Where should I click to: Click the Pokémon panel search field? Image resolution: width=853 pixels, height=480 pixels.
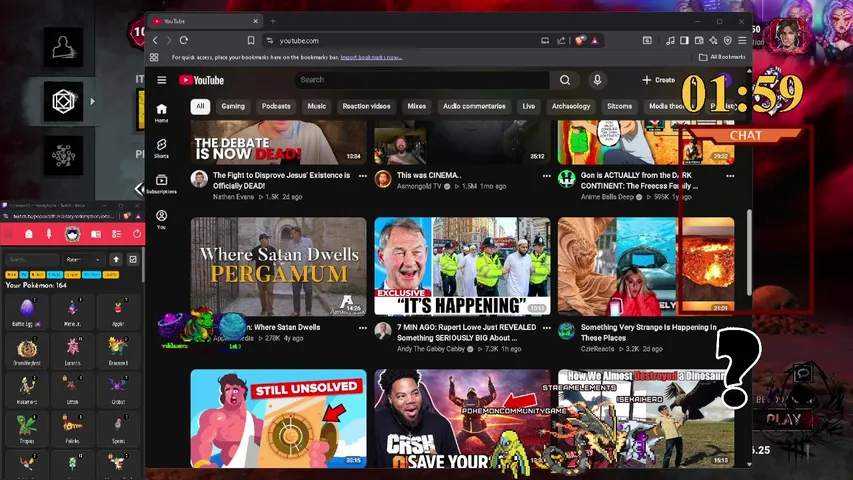[x=32, y=260]
